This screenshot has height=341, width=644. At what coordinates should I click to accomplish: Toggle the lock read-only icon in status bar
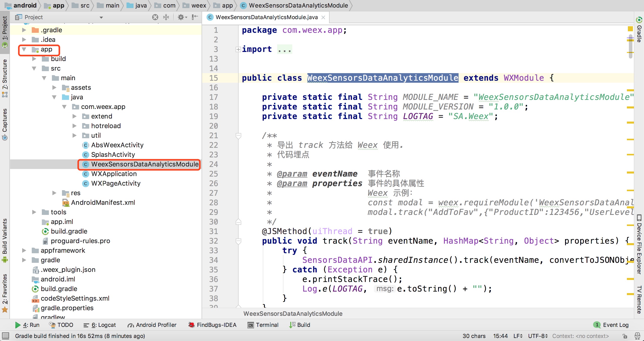point(625,336)
